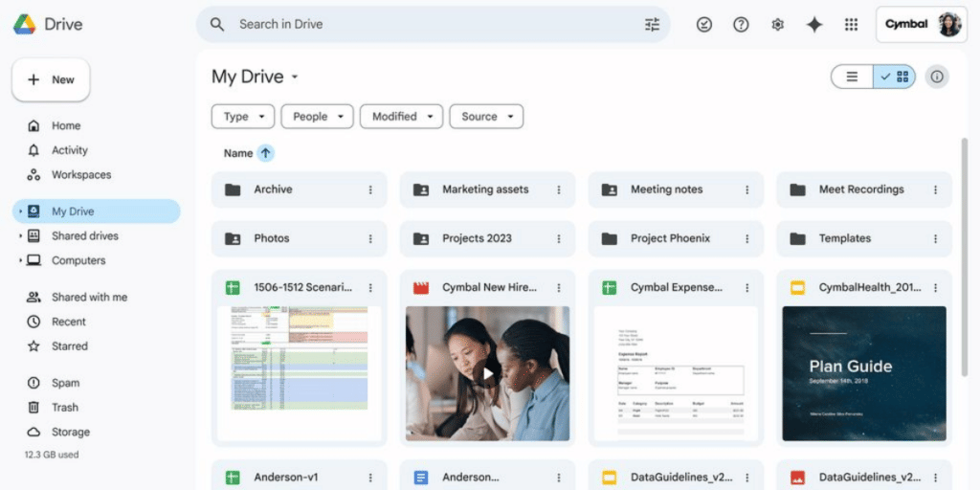Open the Plan Guide slides thumbnail
The height and width of the screenshot is (490, 980).
[x=864, y=373]
